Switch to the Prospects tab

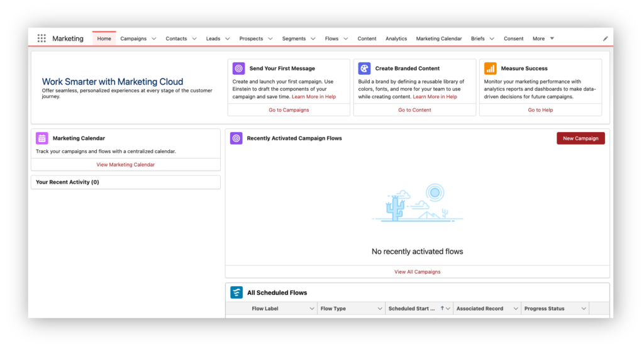click(251, 38)
